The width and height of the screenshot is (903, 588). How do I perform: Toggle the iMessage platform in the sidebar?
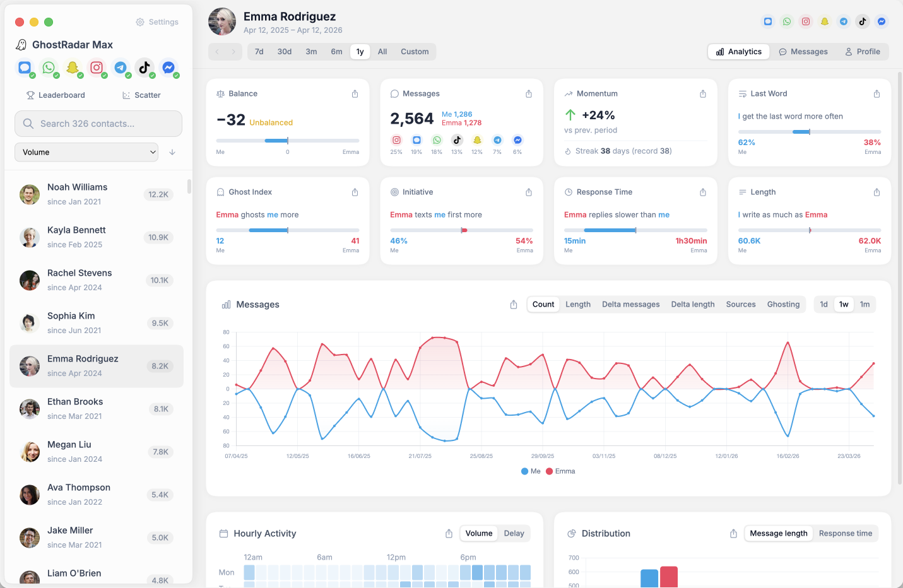[x=26, y=68]
